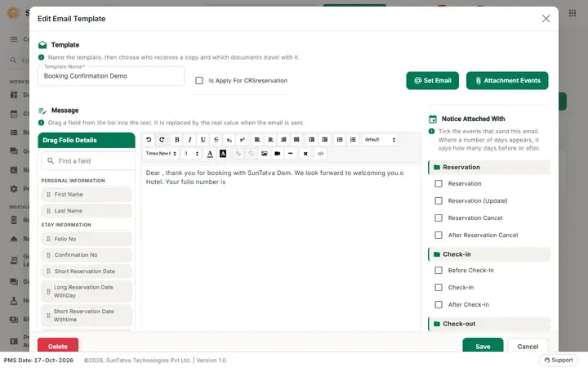The image size is (588, 368).
Task: Tick the Is Apply For CRSreservation checkbox
Action: pos(199,81)
